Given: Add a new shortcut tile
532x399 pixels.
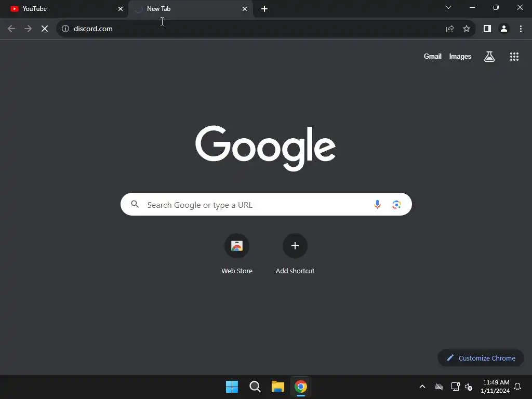Looking at the screenshot, I should click(295, 254).
